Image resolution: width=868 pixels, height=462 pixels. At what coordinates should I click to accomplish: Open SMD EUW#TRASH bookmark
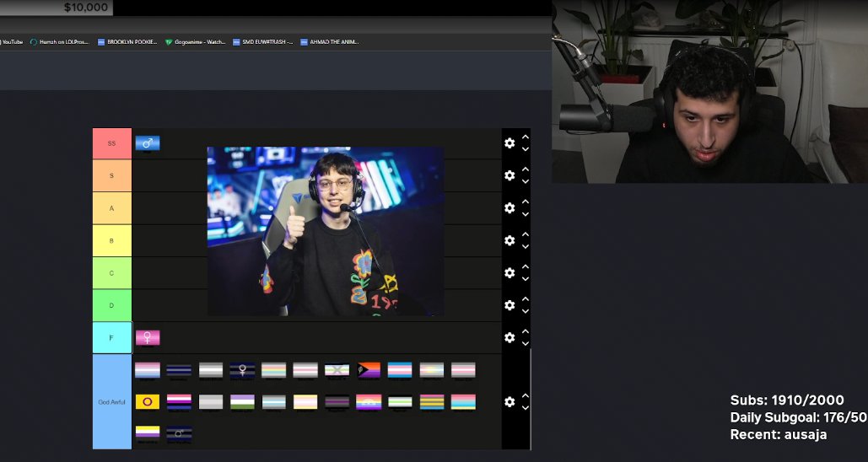click(x=263, y=42)
